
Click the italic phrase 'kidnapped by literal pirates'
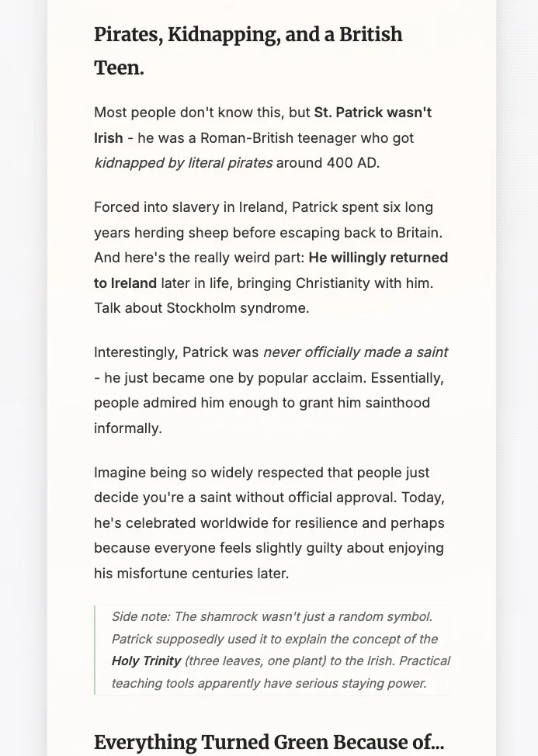[x=183, y=163]
